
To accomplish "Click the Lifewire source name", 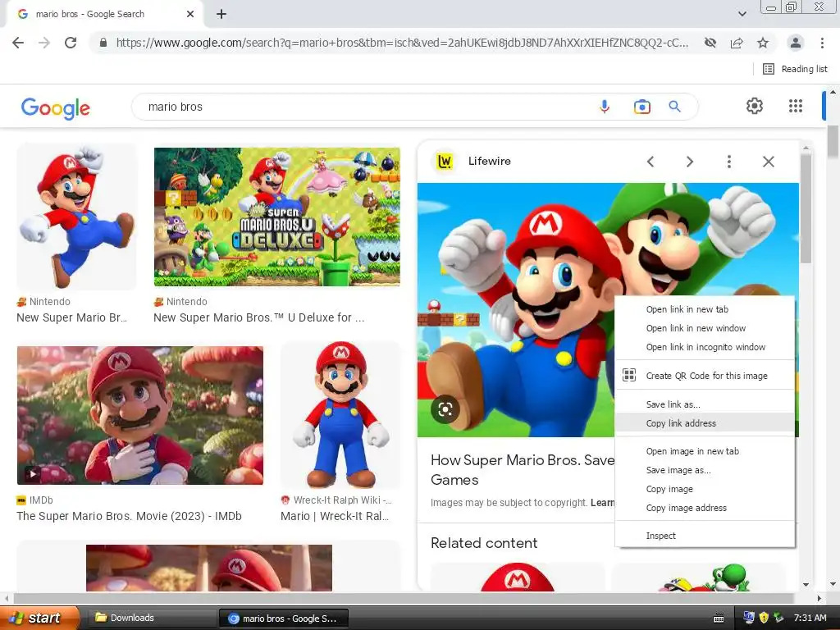I will (x=490, y=162).
